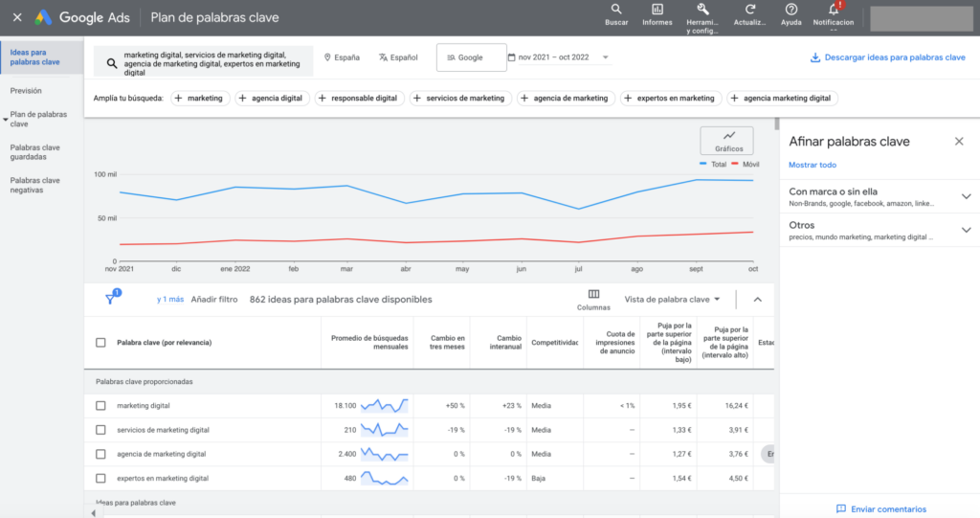The width and height of the screenshot is (980, 518).
Task: Click the gray account box in top bar
Action: coord(922,19)
